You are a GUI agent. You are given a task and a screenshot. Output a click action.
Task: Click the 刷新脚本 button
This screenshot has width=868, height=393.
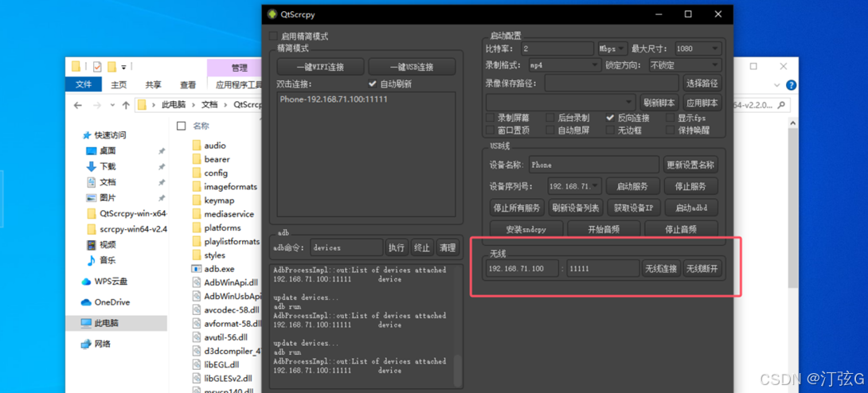(659, 103)
